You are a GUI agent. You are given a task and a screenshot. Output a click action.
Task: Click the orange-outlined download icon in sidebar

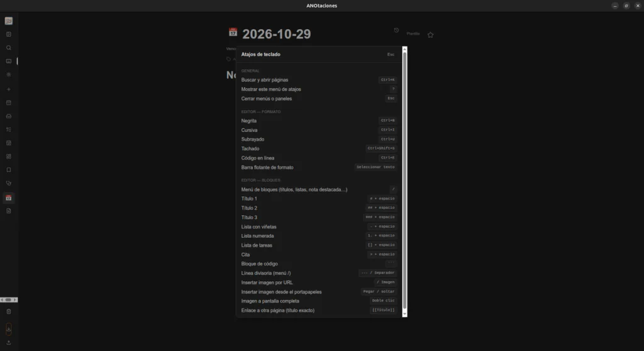pos(9,328)
